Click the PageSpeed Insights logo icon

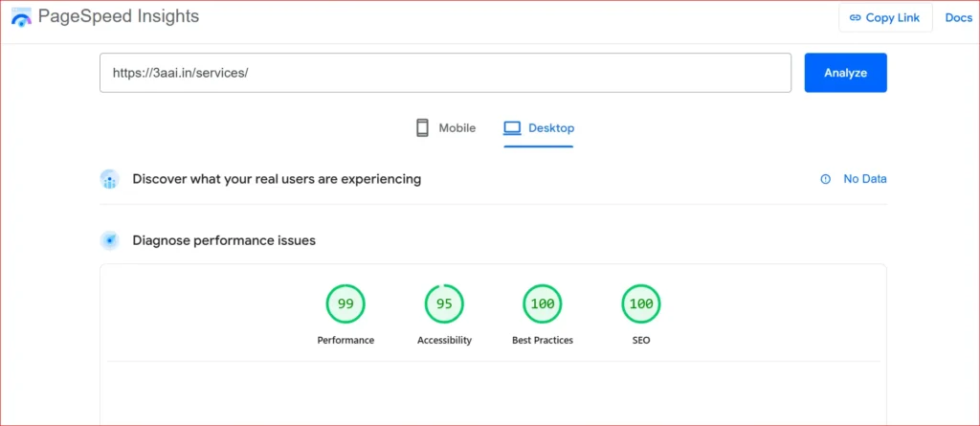21,17
